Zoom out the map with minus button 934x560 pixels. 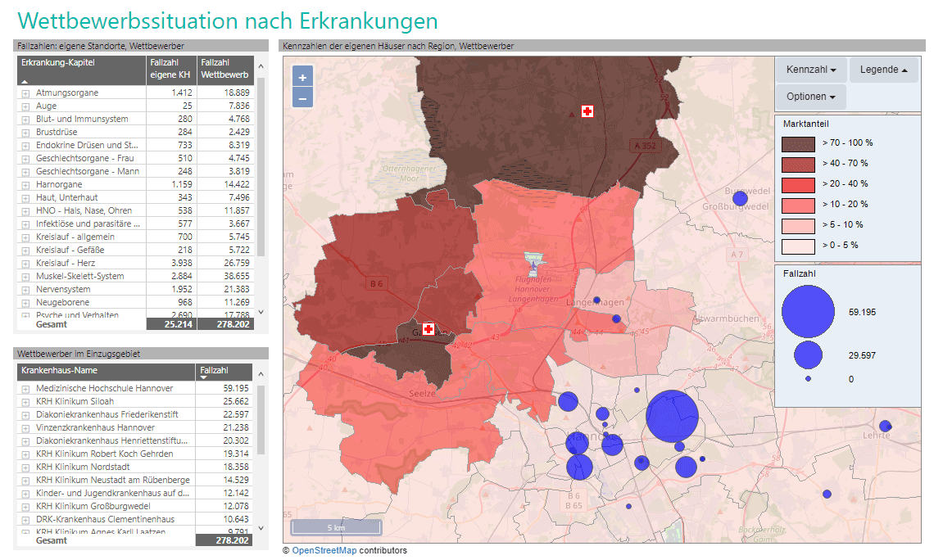click(x=302, y=98)
